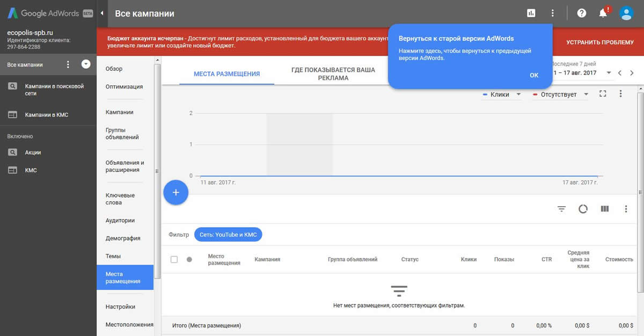The width and height of the screenshot is (644, 336).
Task: Open the help question mark icon
Action: [x=582, y=13]
